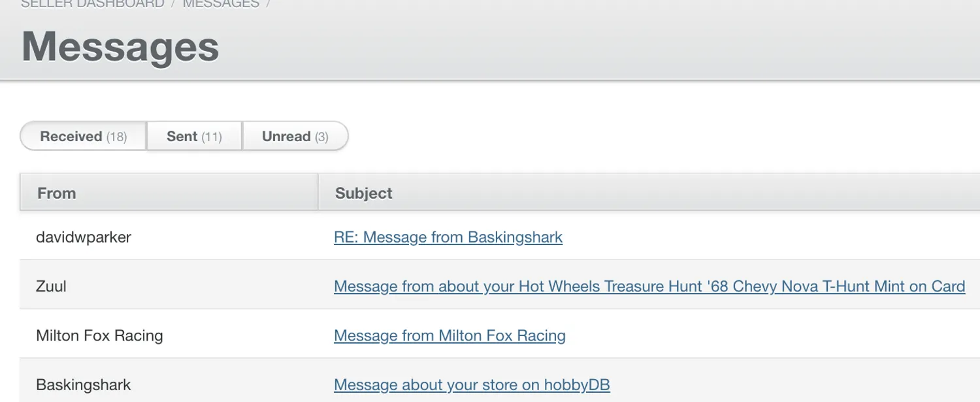Select the Zuul sender name
980x402 pixels.
pyautogui.click(x=52, y=286)
